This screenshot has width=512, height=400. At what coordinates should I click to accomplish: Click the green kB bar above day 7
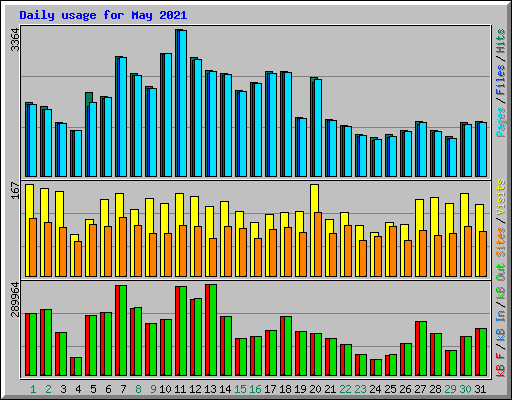123,330
